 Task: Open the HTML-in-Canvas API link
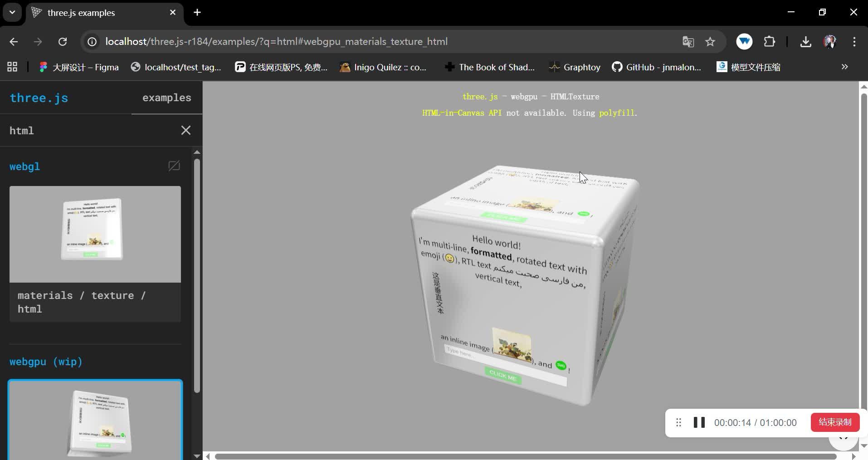click(x=462, y=113)
